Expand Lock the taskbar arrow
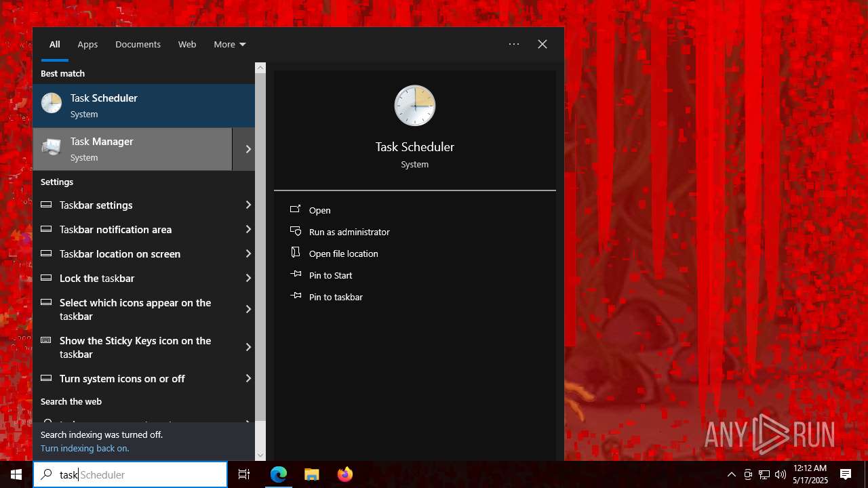 248,278
